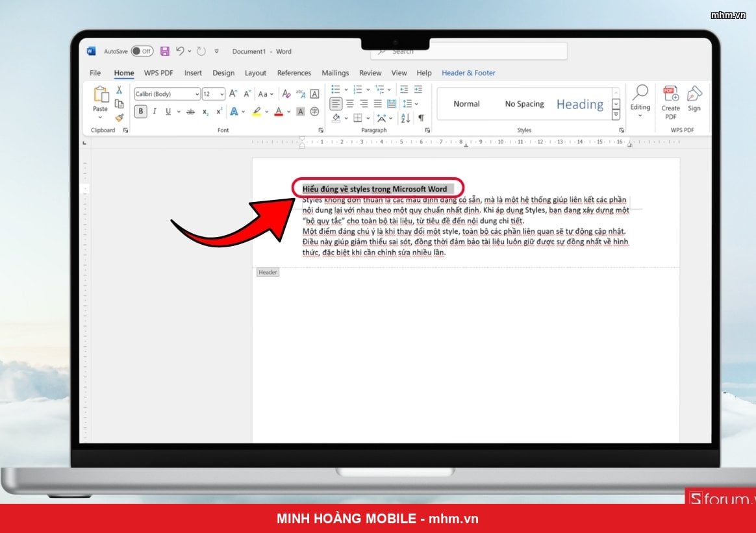Click the Save floppy disk icon
This screenshot has width=756, height=533.
(165, 51)
